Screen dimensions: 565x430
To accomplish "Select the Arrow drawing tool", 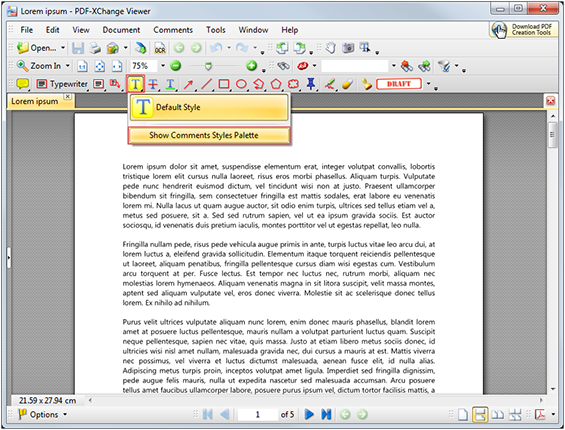I will click(x=188, y=84).
